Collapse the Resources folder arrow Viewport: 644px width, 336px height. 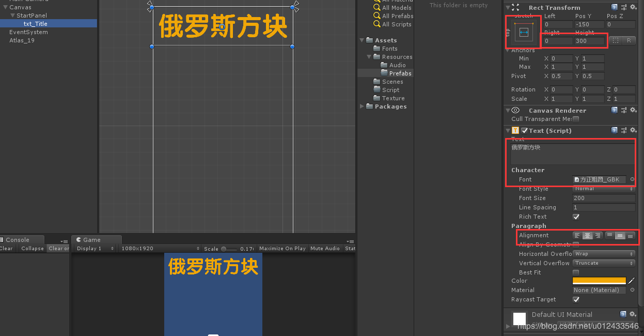369,57
